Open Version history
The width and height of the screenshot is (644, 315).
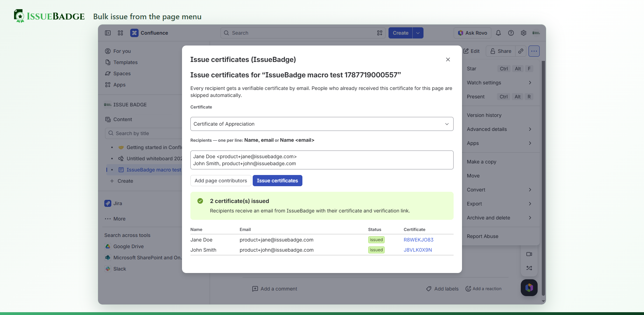[500, 115]
